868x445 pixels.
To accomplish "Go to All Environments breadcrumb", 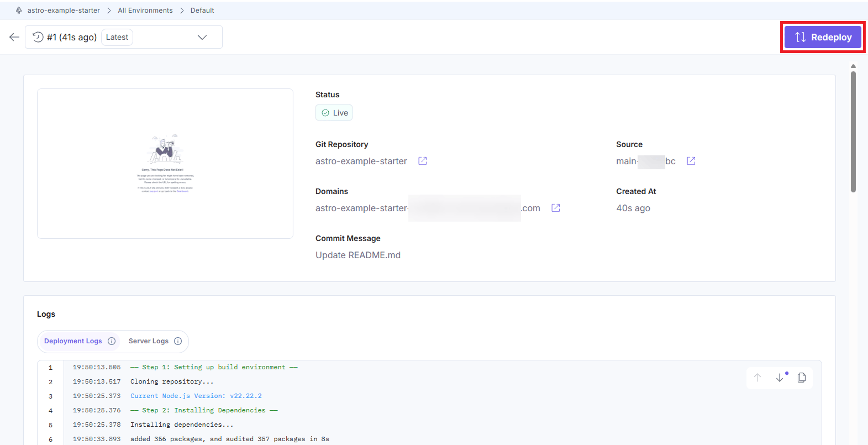I will pyautogui.click(x=145, y=10).
